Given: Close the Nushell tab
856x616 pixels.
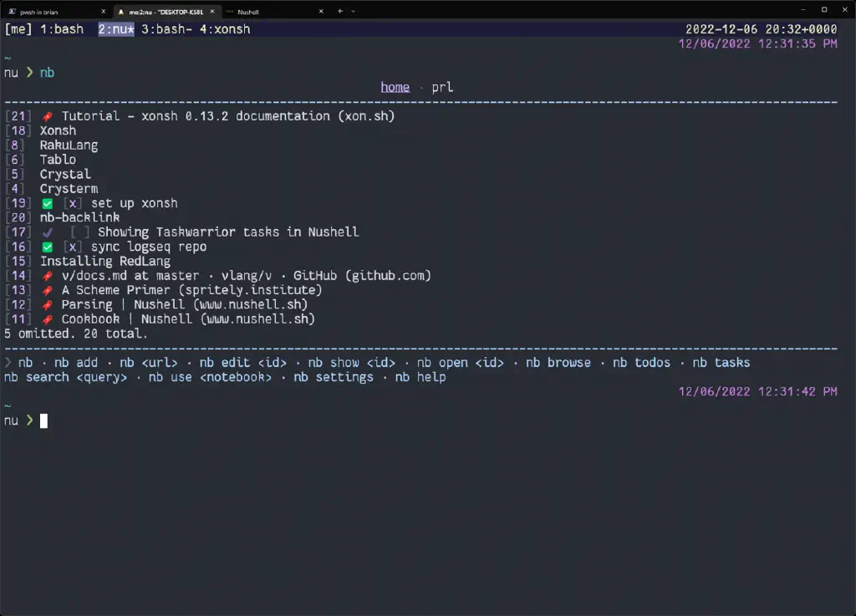Looking at the screenshot, I should [x=321, y=11].
